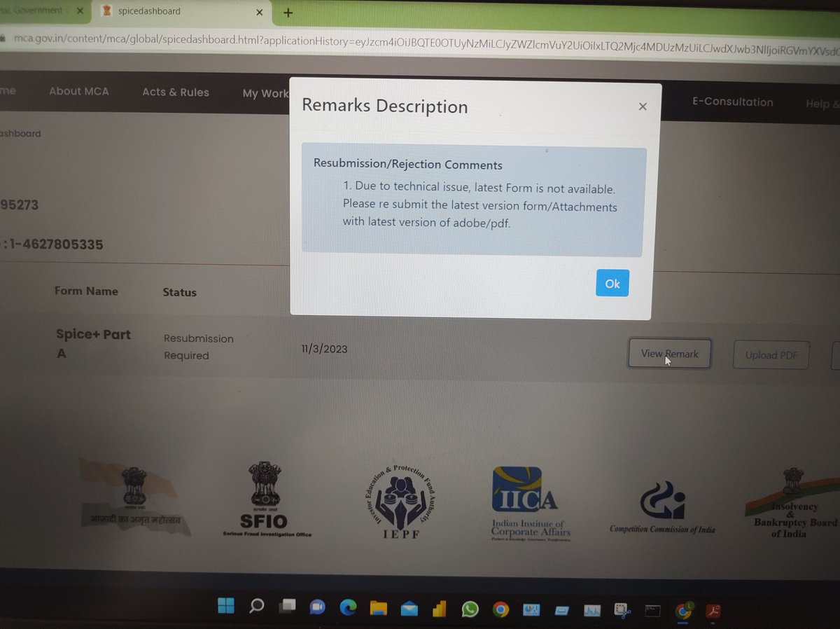Viewport: 840px width, 629px height.
Task: Click the Status column header
Action: pyautogui.click(x=180, y=292)
